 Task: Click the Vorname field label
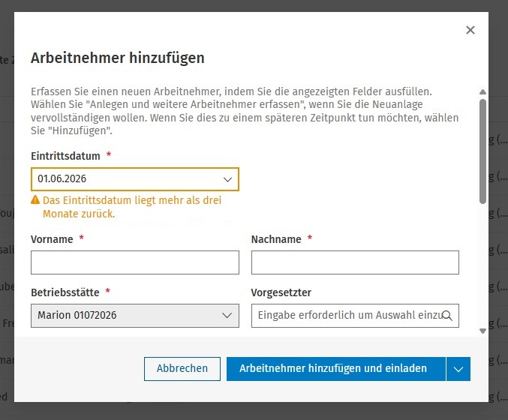click(x=52, y=239)
